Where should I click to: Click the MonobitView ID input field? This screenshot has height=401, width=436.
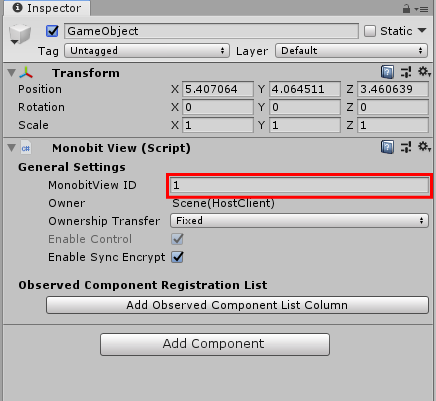tap(299, 185)
